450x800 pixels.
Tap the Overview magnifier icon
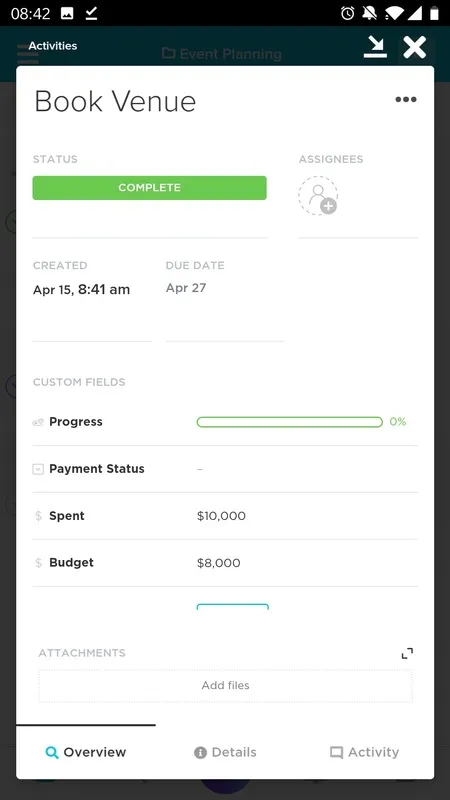point(52,753)
